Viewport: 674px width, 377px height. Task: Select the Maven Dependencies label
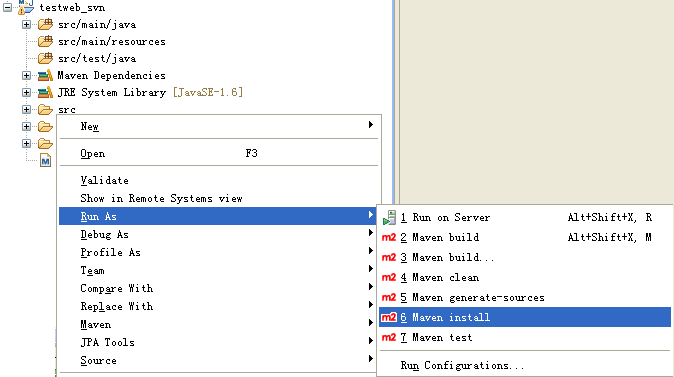click(x=111, y=76)
